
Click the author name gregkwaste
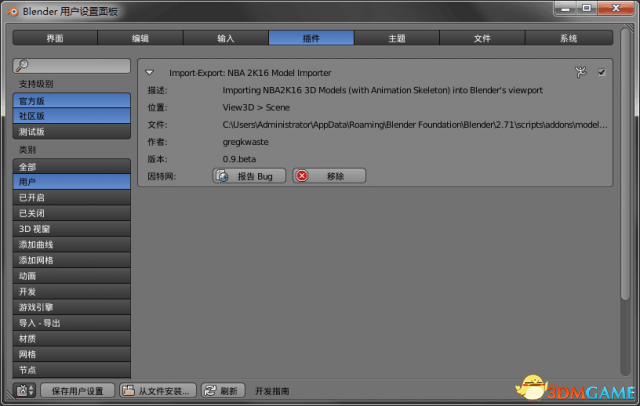245,142
